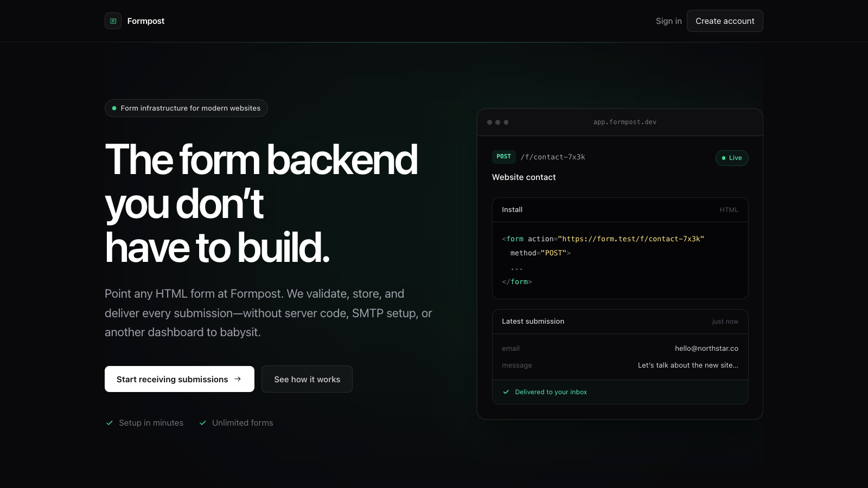Click the checkmark beside Setup in minutes
The height and width of the screenshot is (488, 868).
coord(110,423)
